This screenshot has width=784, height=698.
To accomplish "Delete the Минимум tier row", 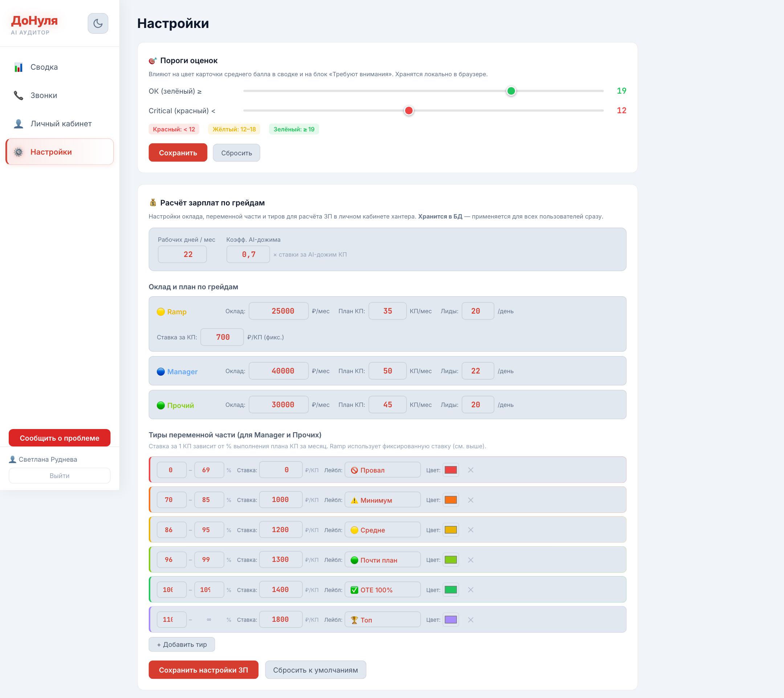I will 471,500.
